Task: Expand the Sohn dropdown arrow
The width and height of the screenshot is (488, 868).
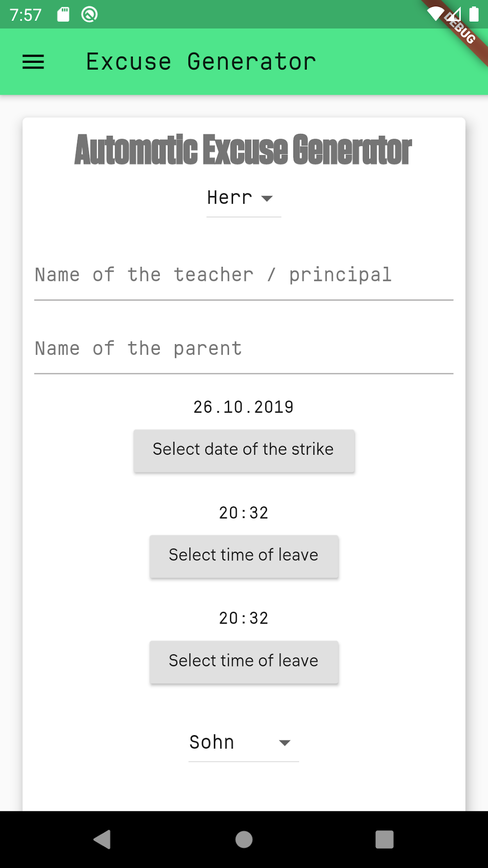Action: [285, 743]
